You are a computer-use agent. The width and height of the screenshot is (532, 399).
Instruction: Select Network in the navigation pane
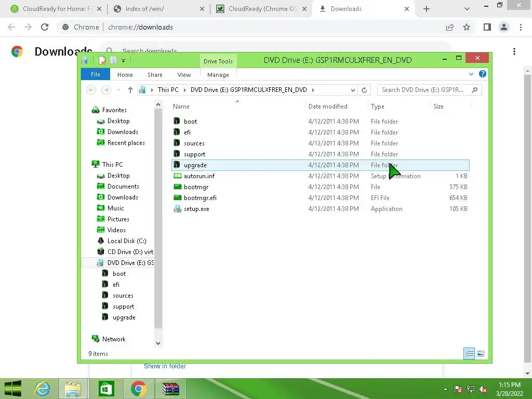point(114,339)
